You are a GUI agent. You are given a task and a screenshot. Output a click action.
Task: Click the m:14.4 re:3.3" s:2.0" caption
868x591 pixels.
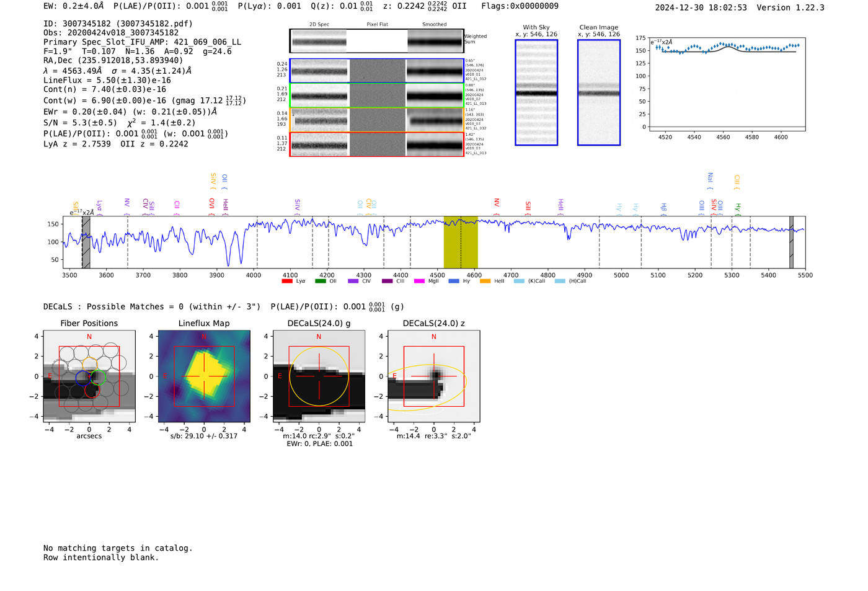click(434, 436)
